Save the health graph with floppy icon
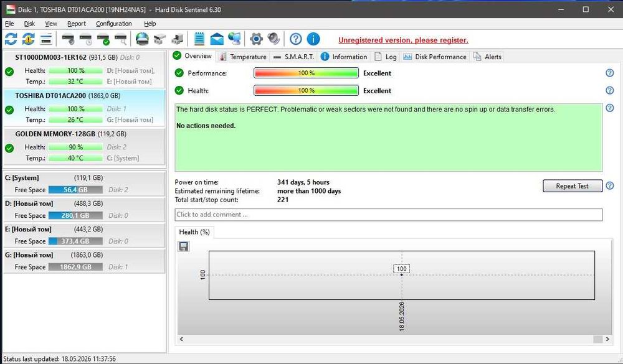This screenshot has width=623, height=364. pos(184,246)
